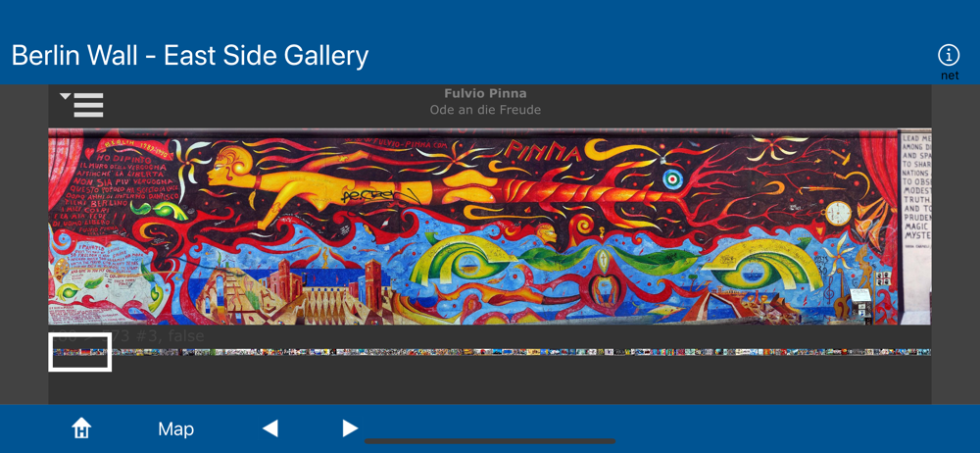This screenshot has width=980, height=453.
Task: Select the artist name Fulvio Pinna
Action: point(486,93)
